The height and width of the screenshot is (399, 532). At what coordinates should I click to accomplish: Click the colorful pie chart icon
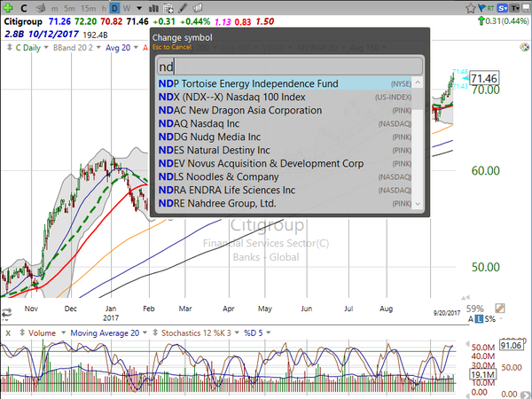click(x=525, y=48)
